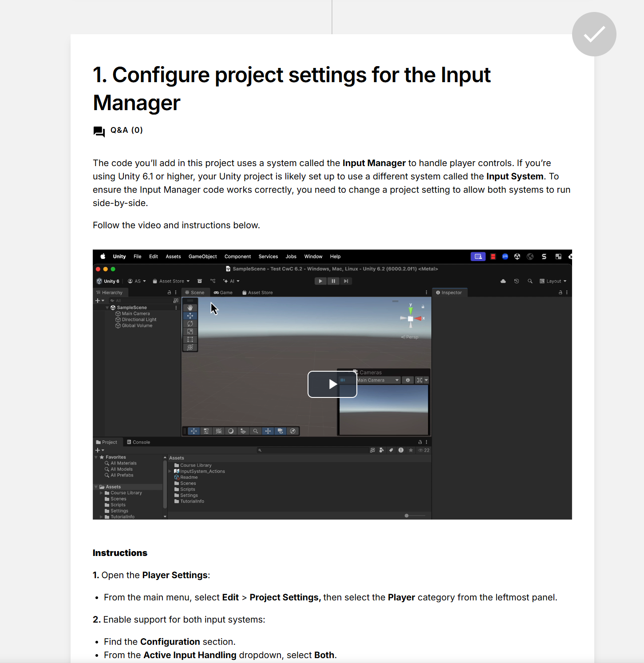The height and width of the screenshot is (663, 644).
Task: Click the Unity editor Step frame button
Action: 346,281
